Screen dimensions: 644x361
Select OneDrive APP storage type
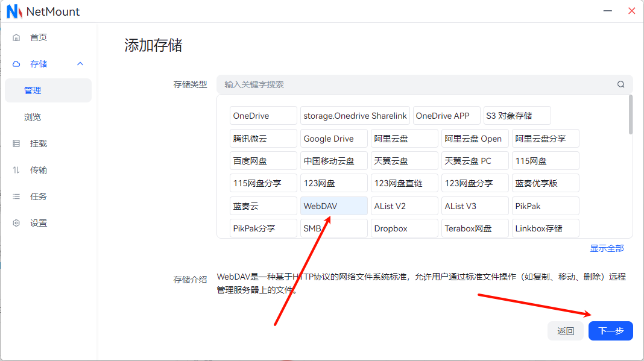446,115
